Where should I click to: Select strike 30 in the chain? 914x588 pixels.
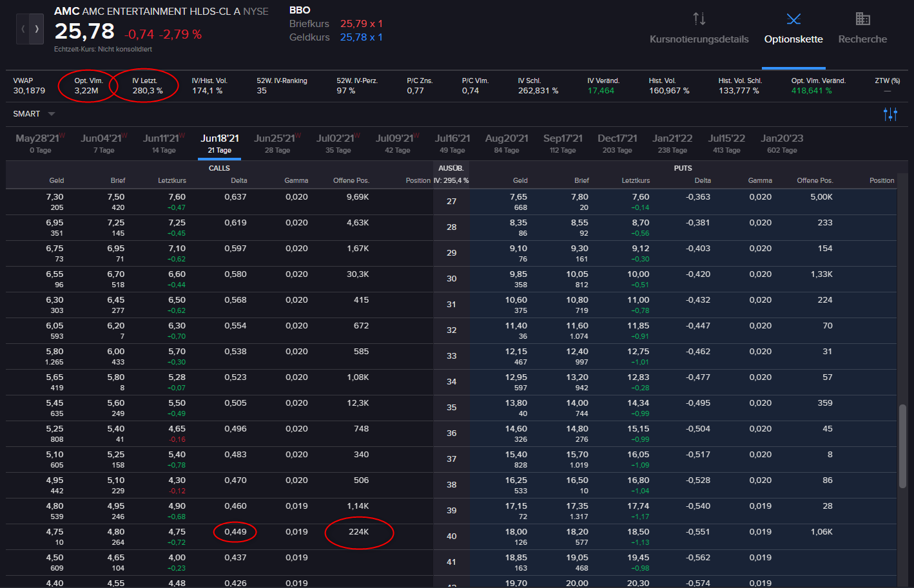451,279
